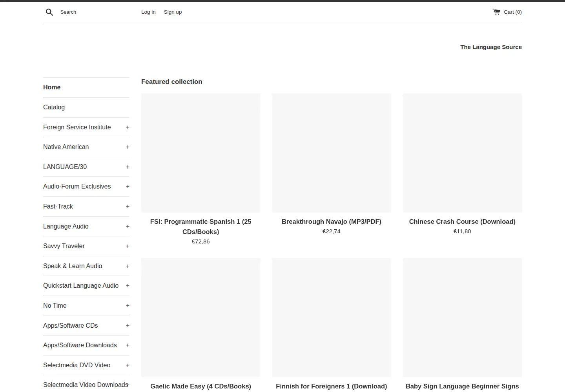Screen dimensions: 565x392
Task: Expand the Savvy Traveler submenu
Action: 128,246
